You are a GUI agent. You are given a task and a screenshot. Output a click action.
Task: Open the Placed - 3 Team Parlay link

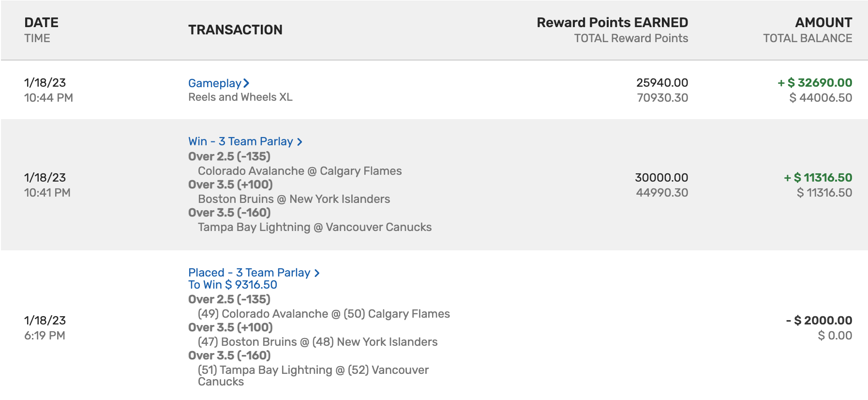[249, 273]
